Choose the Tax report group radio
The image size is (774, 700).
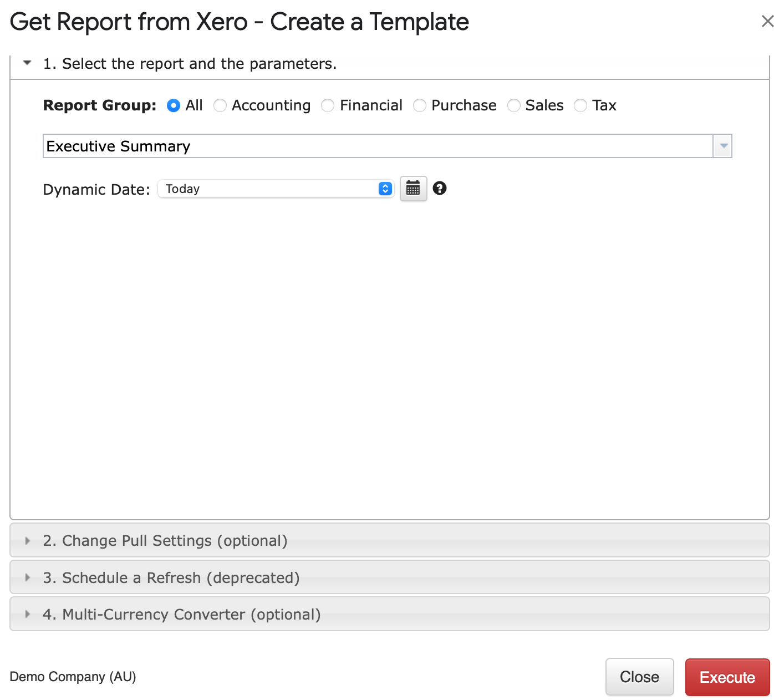580,105
